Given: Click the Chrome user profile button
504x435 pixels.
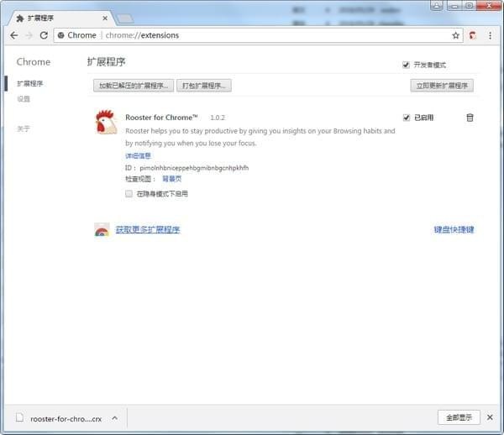Looking at the screenshot, I should [437, 5].
